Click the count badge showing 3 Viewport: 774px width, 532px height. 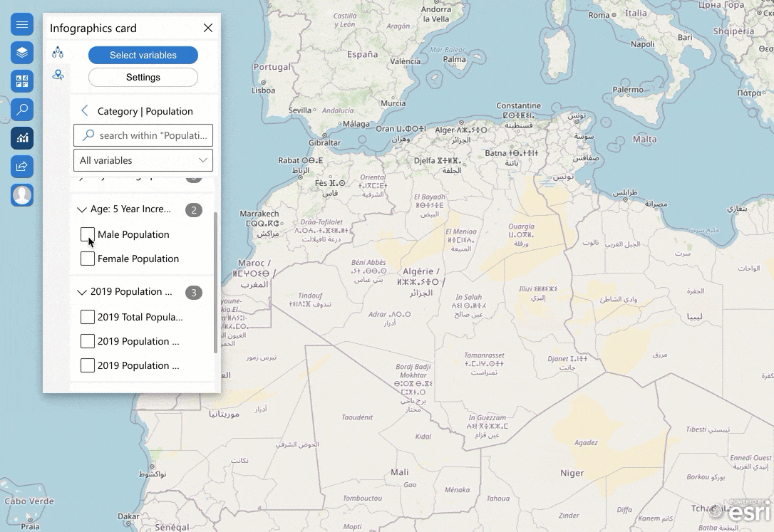[194, 293]
